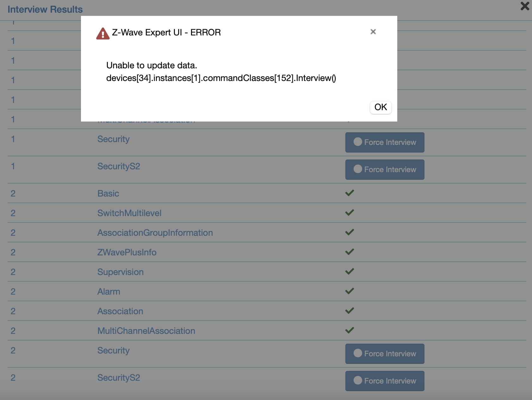Select the ZWavePlusInfo command class name
The image size is (532, 400).
click(127, 253)
